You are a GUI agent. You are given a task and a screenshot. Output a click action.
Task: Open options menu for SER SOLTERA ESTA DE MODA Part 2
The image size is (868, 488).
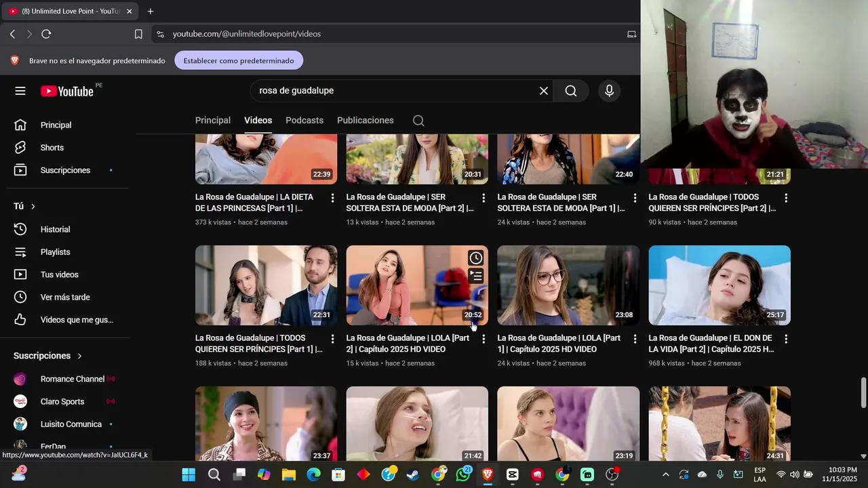coord(484,198)
